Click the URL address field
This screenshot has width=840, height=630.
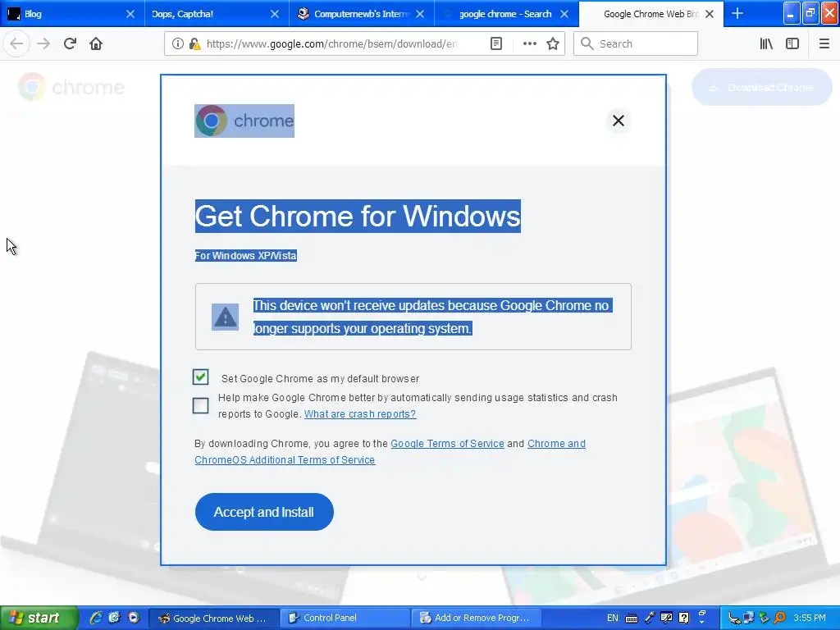[332, 44]
